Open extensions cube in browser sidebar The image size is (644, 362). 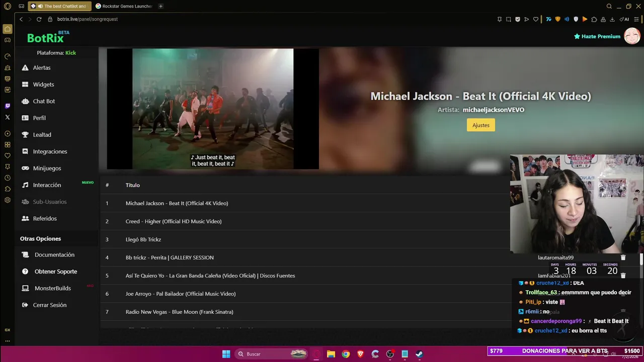8,189
